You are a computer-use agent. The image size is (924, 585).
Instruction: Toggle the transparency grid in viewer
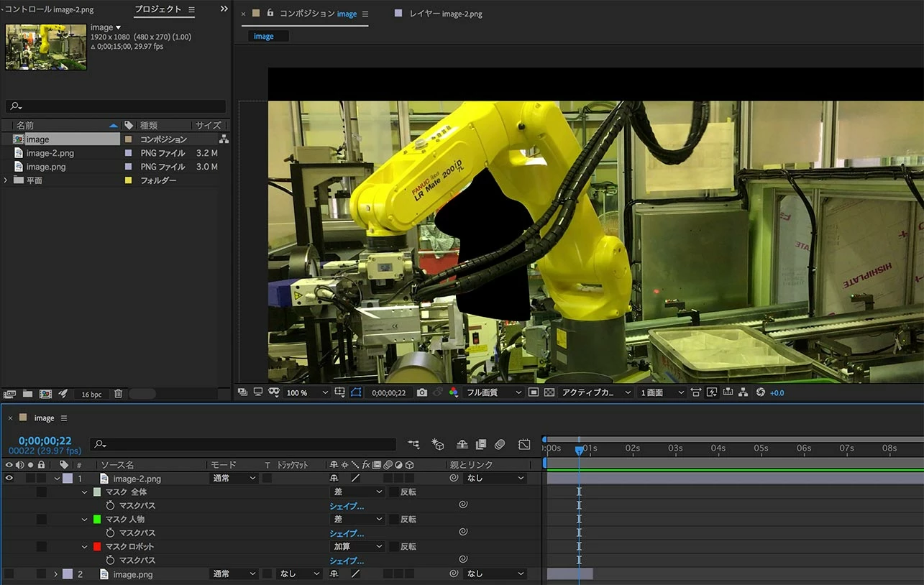click(x=549, y=393)
